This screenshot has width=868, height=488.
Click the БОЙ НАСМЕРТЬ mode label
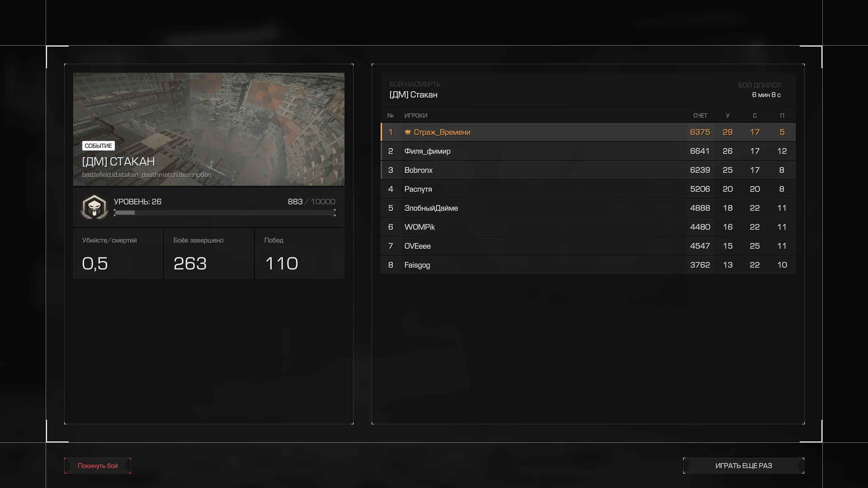415,84
